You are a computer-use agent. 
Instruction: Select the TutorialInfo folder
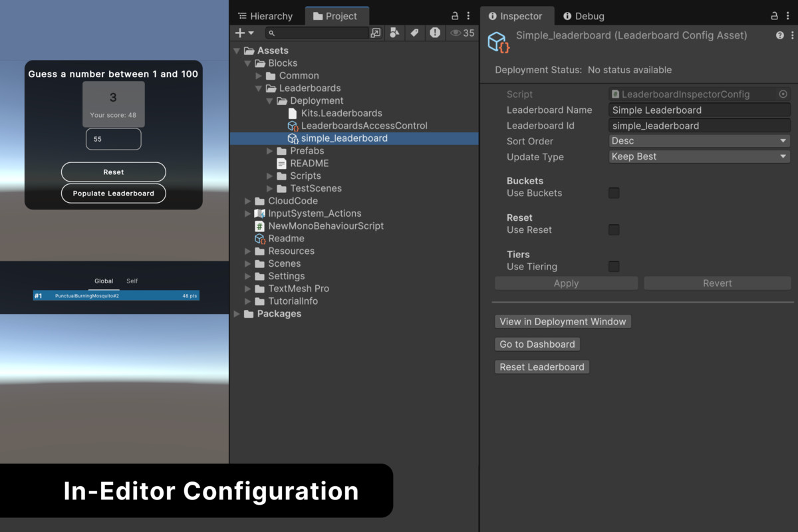click(293, 301)
